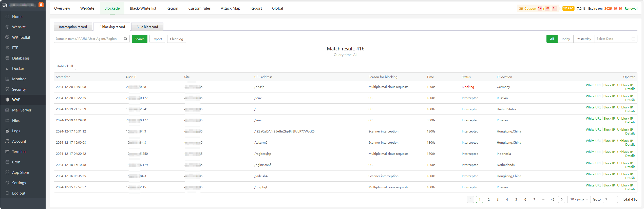Viewport: 644px width, 209px height.
Task: Click the Unblock all button
Action: [x=65, y=66]
